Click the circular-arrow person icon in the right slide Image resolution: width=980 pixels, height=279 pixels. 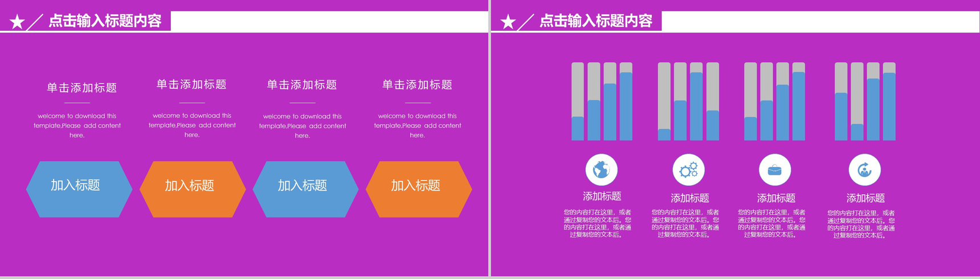pyautogui.click(x=864, y=170)
